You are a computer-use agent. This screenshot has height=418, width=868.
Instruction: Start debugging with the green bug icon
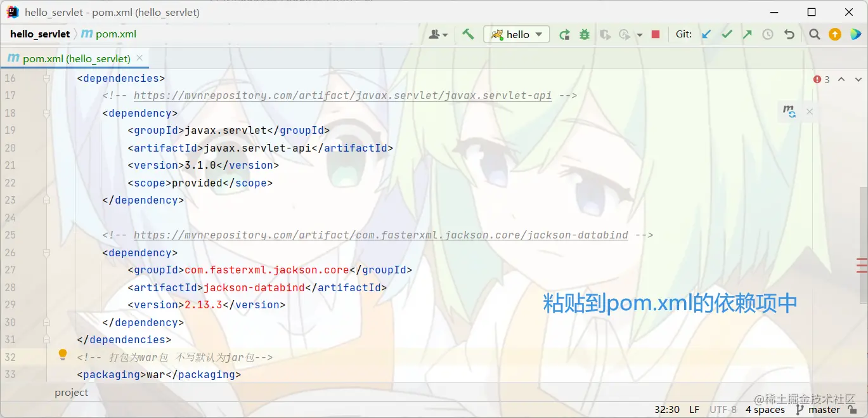pos(585,35)
